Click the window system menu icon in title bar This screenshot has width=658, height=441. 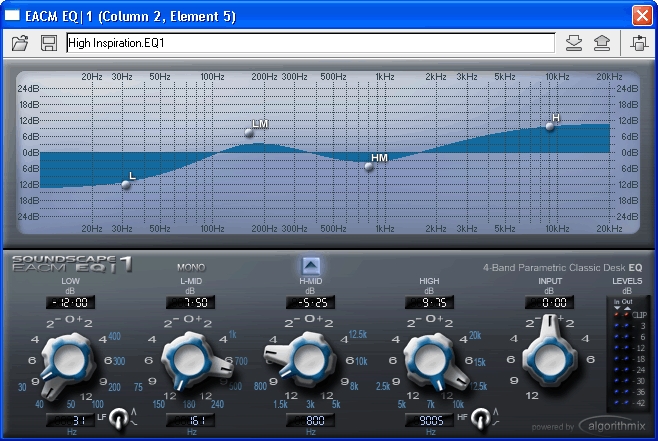click(x=12, y=16)
